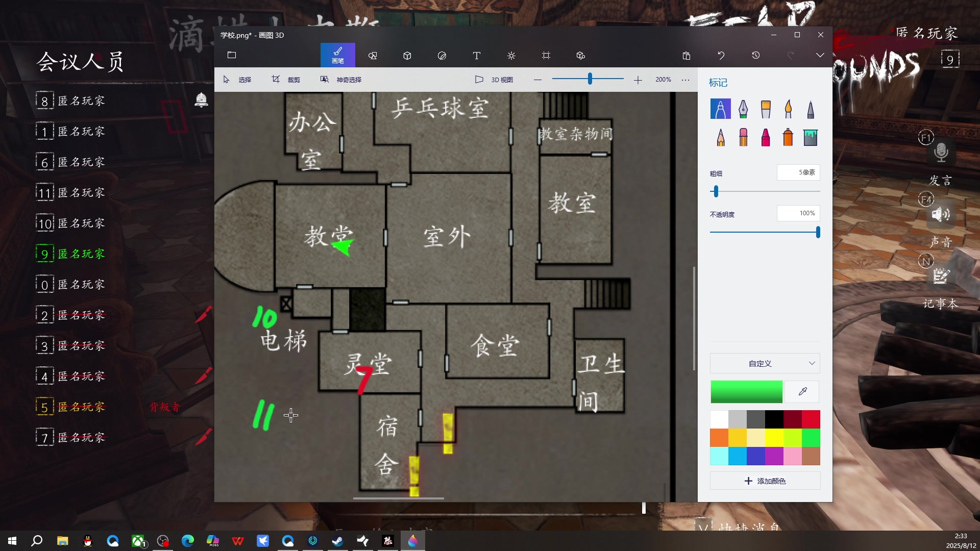Toggle the 3D 视图 view
The height and width of the screenshot is (551, 980).
(x=494, y=80)
